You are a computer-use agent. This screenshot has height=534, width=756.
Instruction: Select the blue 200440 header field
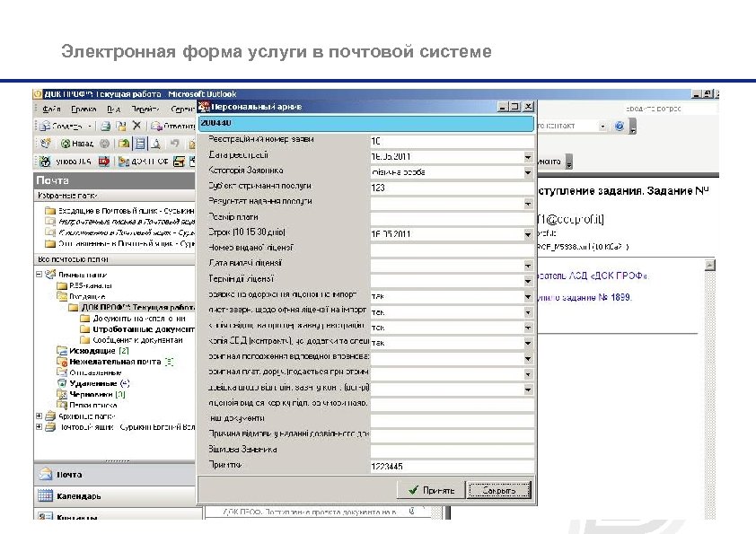[366, 123]
